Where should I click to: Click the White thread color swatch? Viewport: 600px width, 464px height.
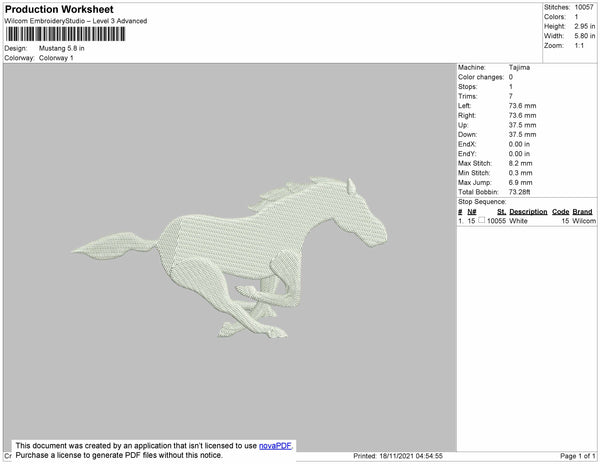coord(481,220)
